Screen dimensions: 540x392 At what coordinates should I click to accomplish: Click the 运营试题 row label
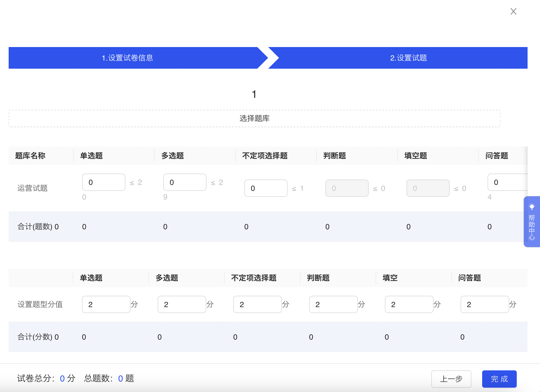pos(32,188)
